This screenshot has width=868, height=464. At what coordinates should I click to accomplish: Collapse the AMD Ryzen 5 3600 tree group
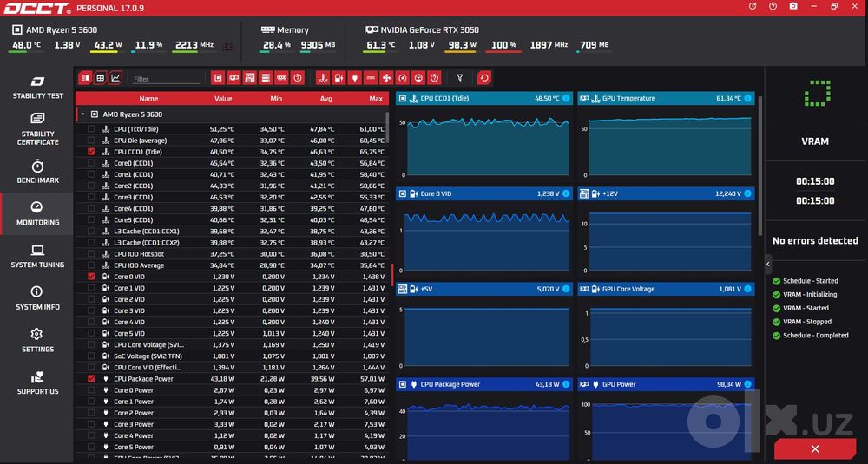coord(82,114)
